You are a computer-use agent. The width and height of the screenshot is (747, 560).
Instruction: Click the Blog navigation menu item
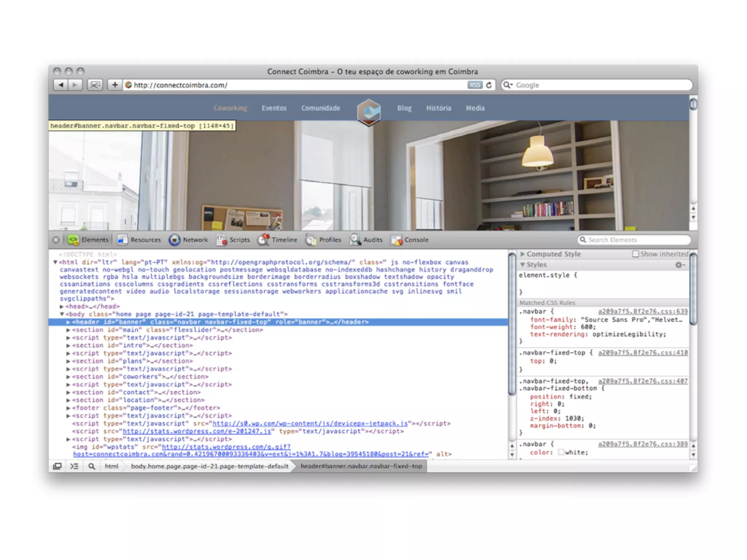point(404,108)
